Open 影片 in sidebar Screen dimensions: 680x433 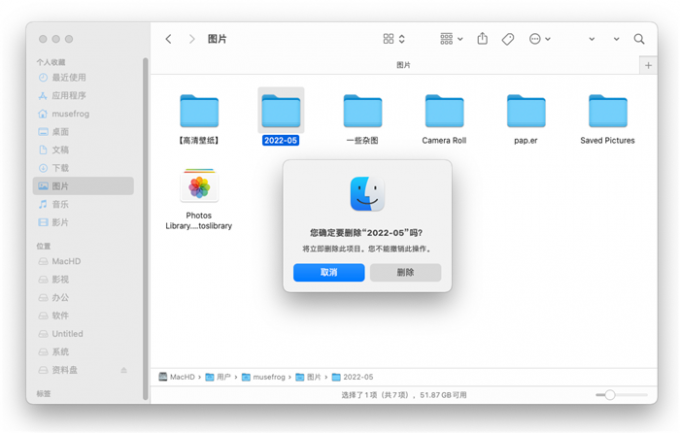tap(83, 223)
